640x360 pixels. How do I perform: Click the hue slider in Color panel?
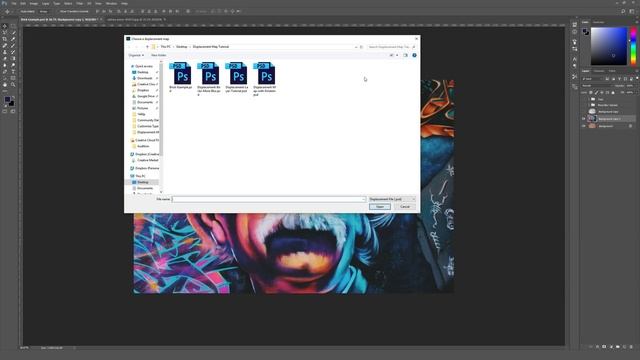pos(633,46)
